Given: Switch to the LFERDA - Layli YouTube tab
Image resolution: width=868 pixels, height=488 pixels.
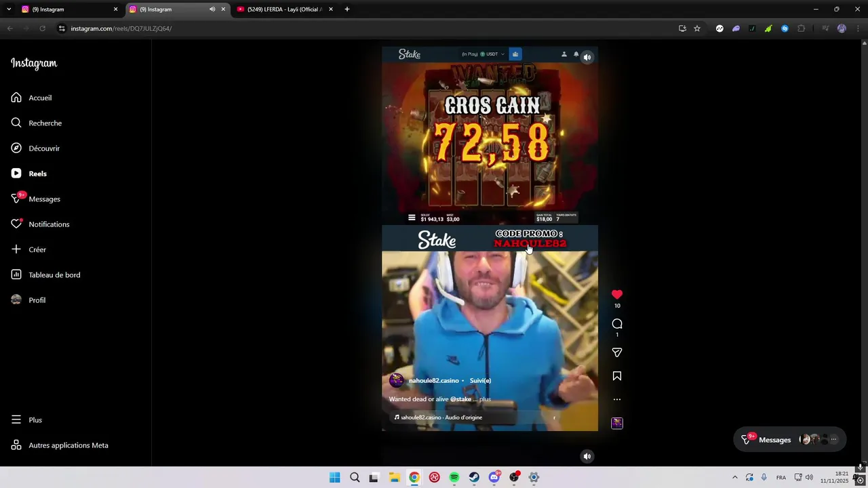Looking at the screenshot, I should pyautogui.click(x=283, y=9).
